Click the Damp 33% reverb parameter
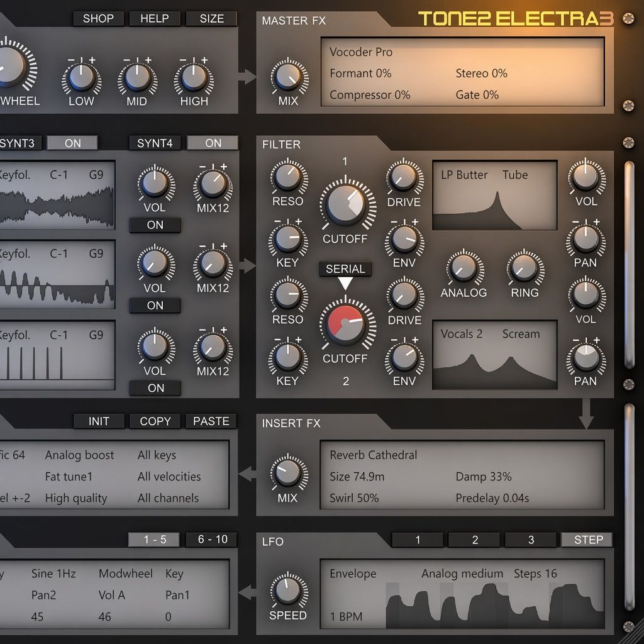Image resolution: width=644 pixels, height=644 pixels. click(484, 477)
